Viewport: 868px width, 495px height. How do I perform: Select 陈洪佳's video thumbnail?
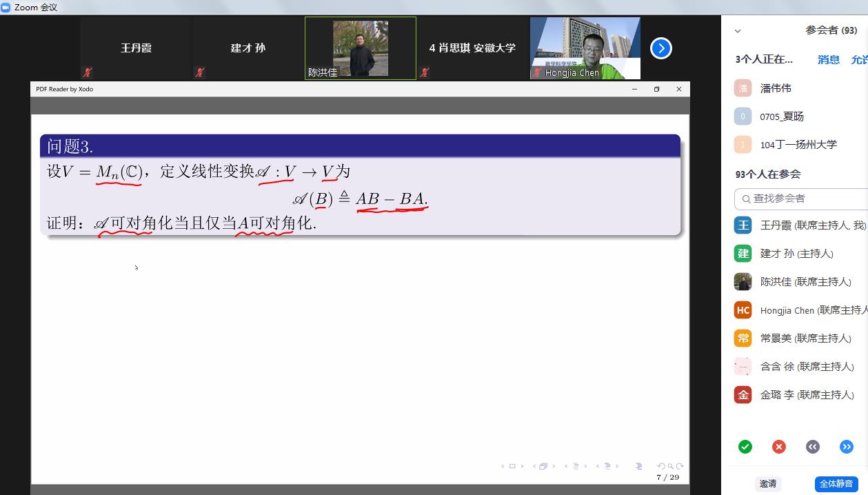tap(361, 48)
